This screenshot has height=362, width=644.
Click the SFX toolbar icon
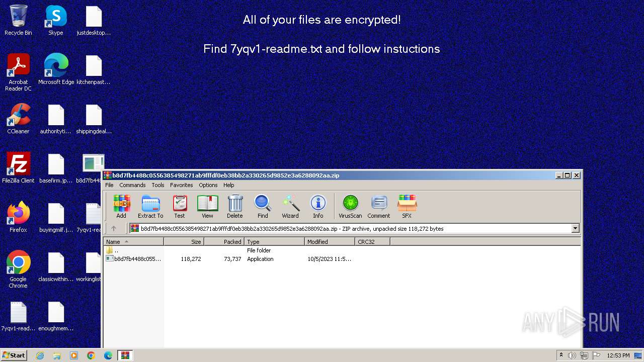407,207
